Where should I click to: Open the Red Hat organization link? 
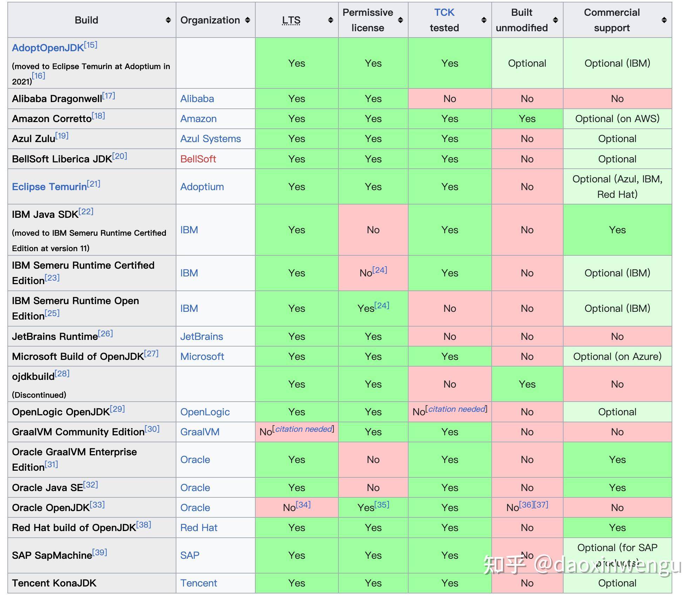(199, 528)
